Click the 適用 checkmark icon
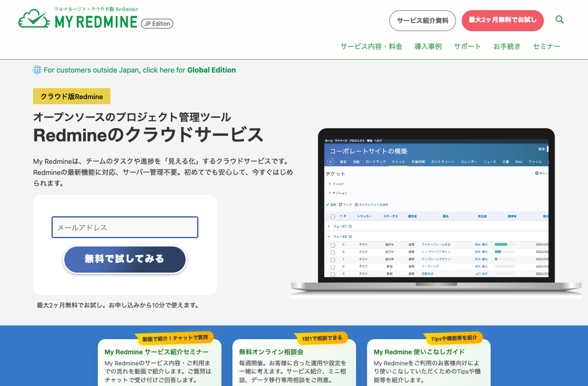The height and width of the screenshot is (386, 588). (328, 204)
